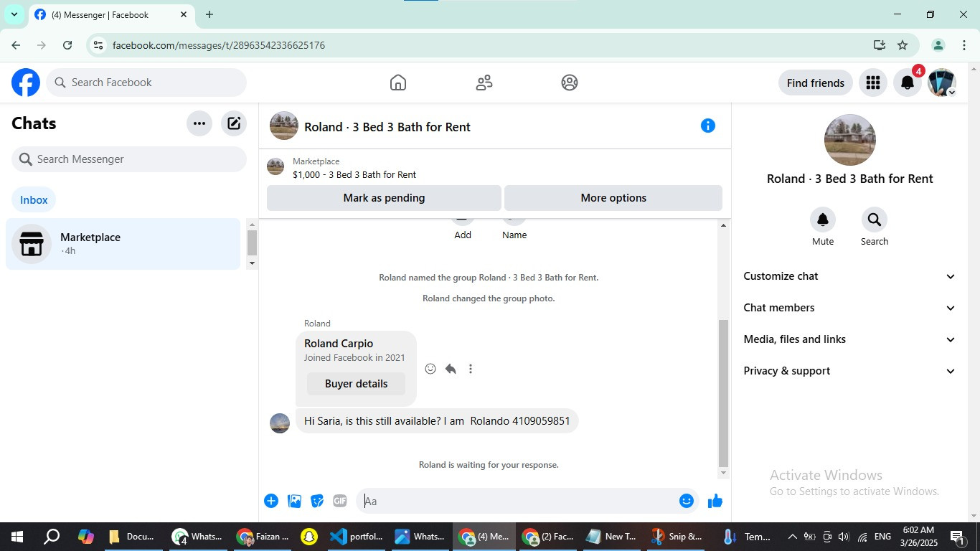Mute the conversation with the bell icon
980x551 pixels.
click(823, 220)
